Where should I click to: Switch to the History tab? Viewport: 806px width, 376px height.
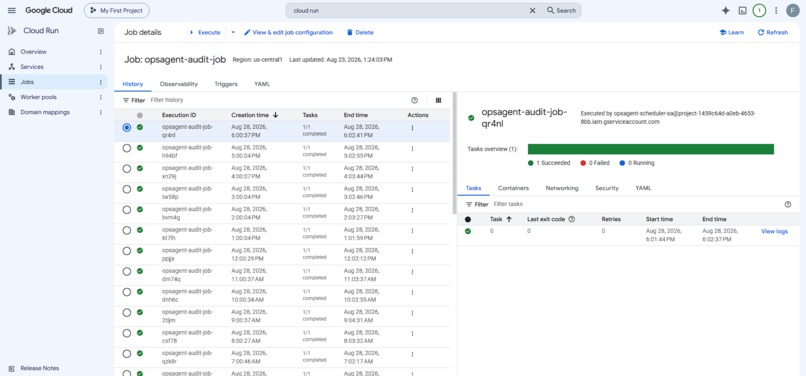click(133, 84)
